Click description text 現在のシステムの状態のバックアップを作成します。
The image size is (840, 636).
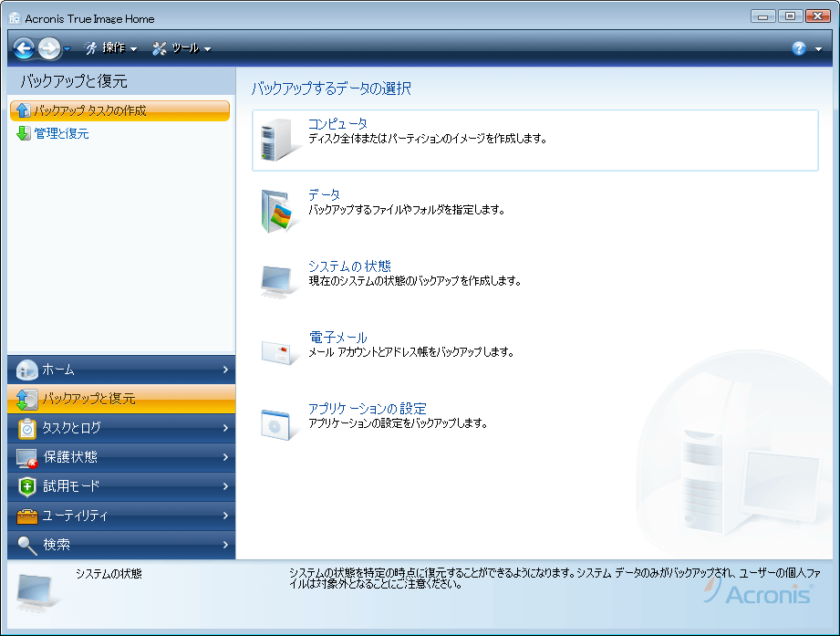click(x=415, y=281)
